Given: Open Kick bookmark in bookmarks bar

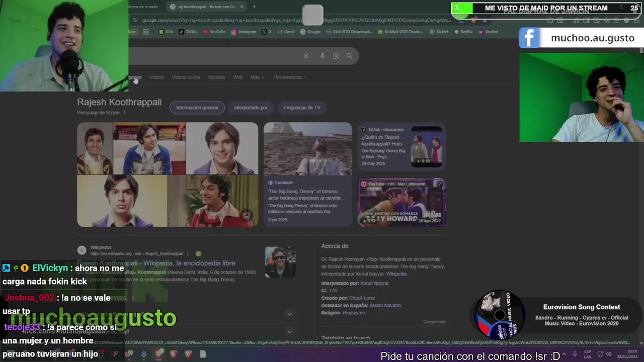Looking at the screenshot, I should point(166,32).
